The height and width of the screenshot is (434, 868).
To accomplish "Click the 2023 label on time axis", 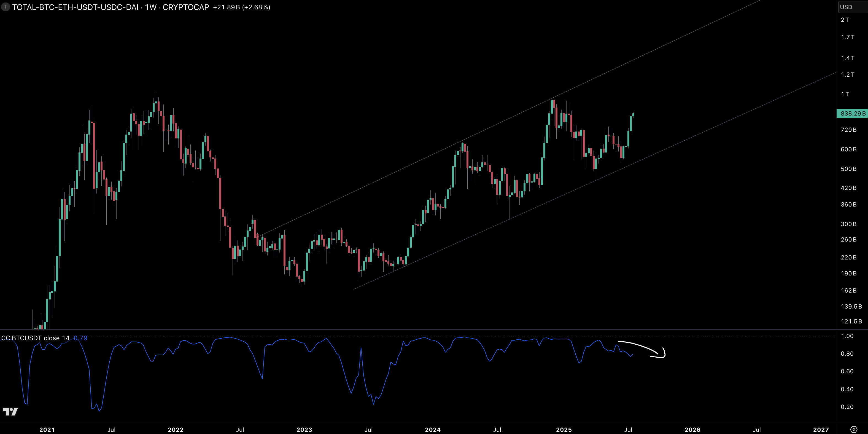I will click(304, 430).
